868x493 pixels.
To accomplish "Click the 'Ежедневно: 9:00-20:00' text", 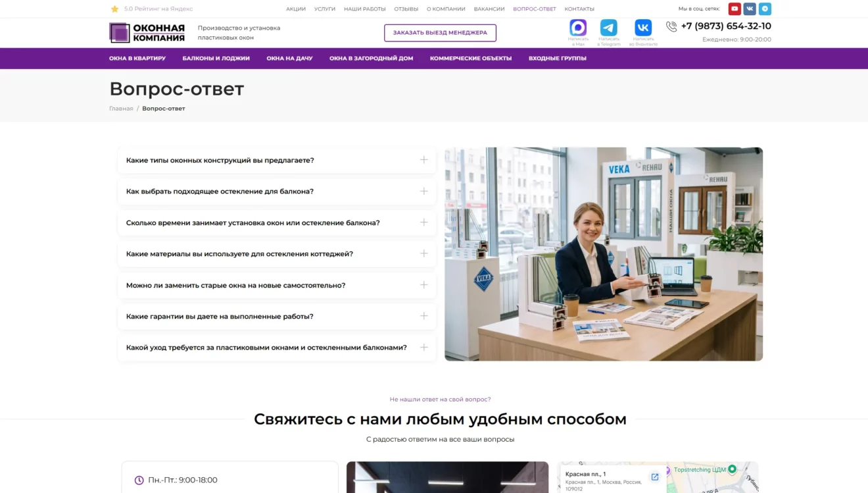I will tap(736, 39).
